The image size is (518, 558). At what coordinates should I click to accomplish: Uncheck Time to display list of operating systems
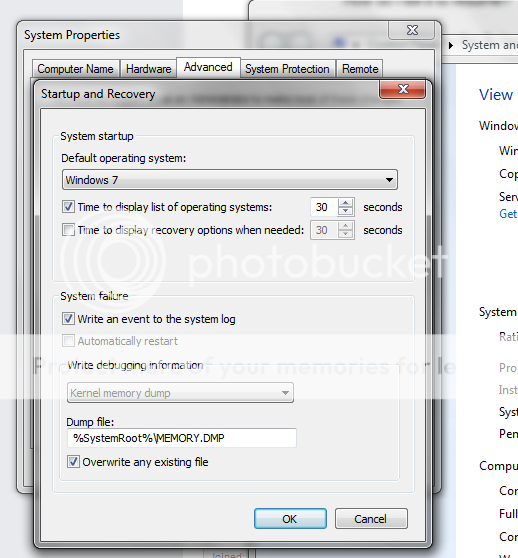68,207
